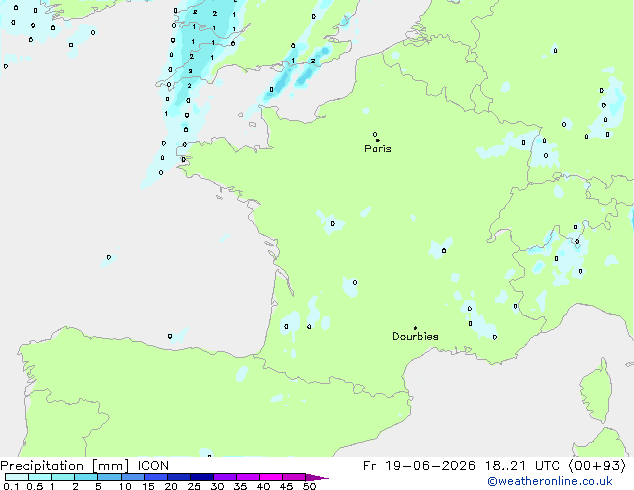Pick the 45–50 mm legend swatch
634x490 pixels.
(294, 477)
